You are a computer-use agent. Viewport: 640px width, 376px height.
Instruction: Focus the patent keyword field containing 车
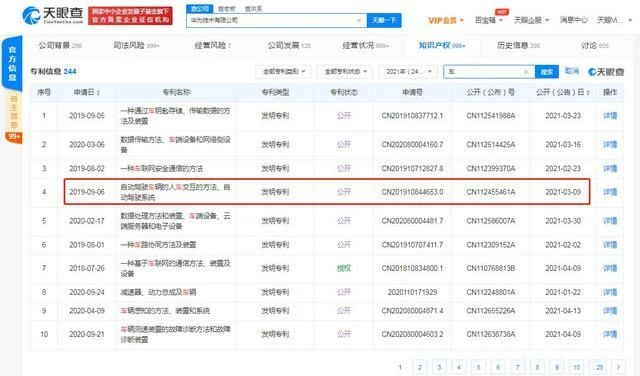pos(489,72)
